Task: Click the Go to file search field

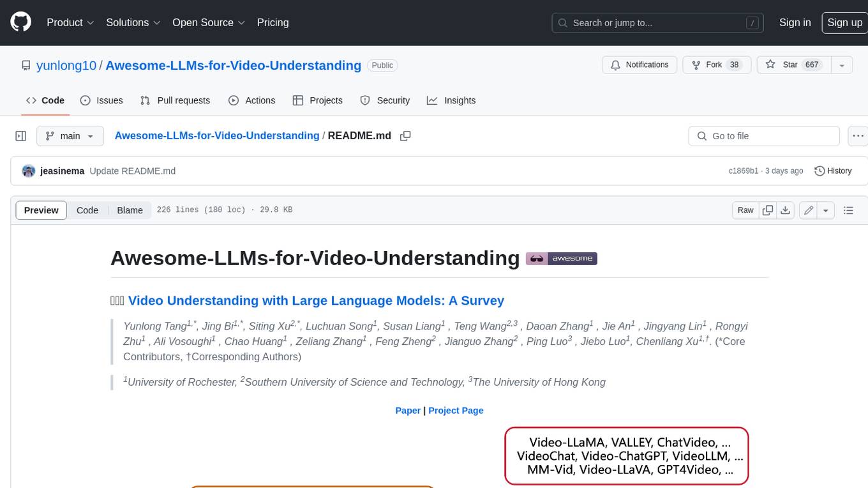Action: pos(764,136)
